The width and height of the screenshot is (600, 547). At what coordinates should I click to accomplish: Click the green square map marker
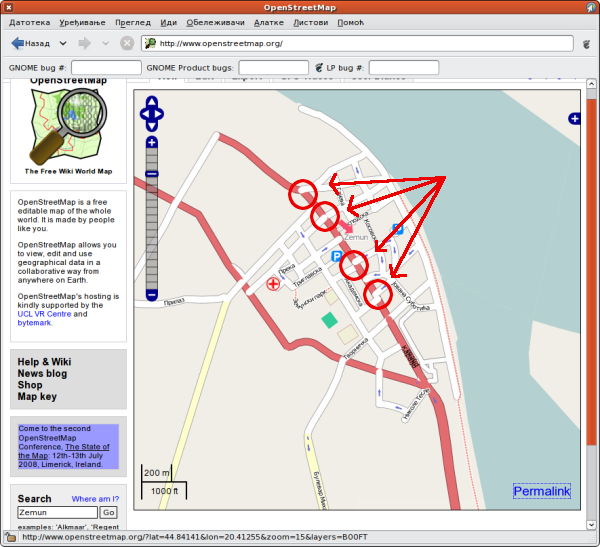coord(329,320)
